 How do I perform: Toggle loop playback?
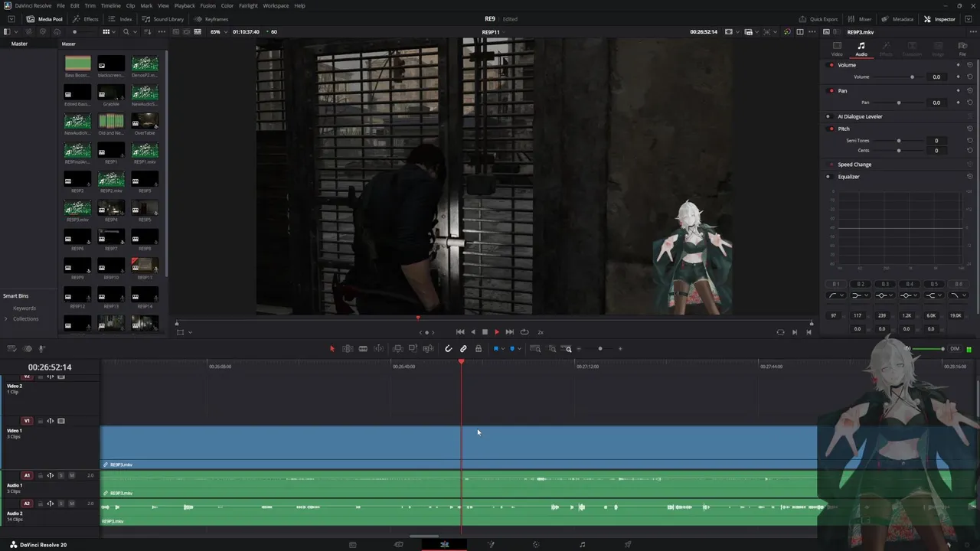tap(524, 332)
